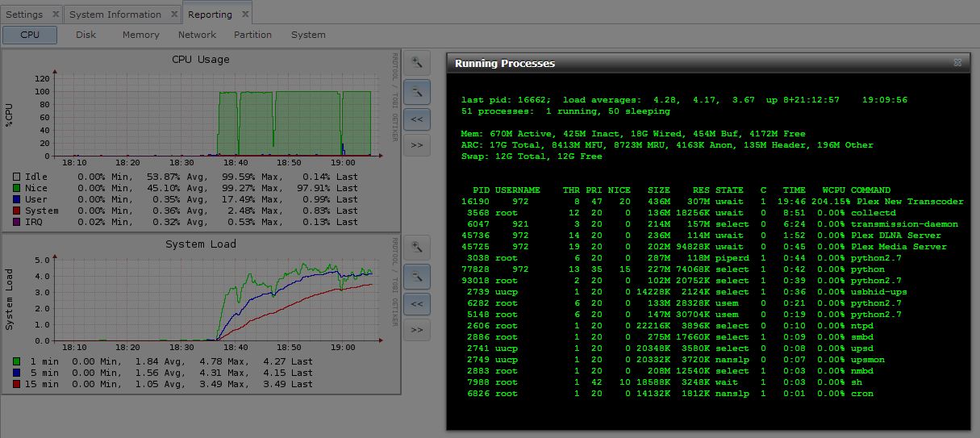Select the Network reporting section
Image resolution: width=980 pixels, height=438 pixels.
click(197, 35)
